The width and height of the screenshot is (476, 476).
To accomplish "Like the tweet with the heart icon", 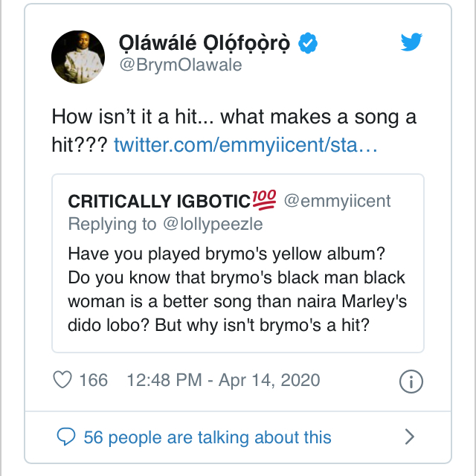I will pos(62,380).
